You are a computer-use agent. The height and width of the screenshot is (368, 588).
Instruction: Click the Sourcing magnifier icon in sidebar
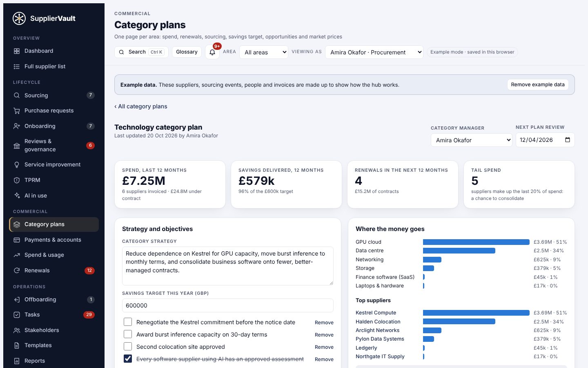coord(17,95)
